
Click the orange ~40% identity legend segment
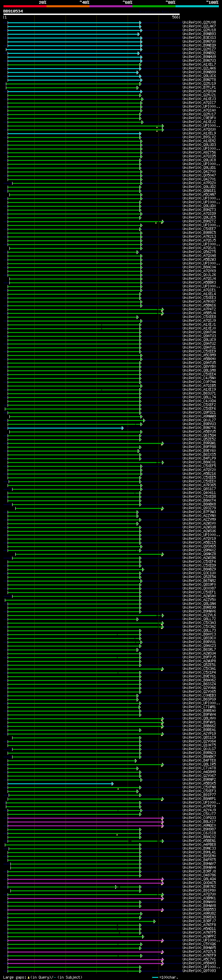point(68,6)
